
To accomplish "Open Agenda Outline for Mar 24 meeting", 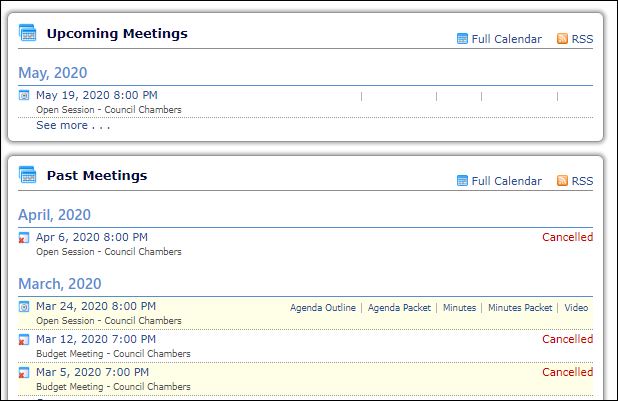I will point(323,308).
